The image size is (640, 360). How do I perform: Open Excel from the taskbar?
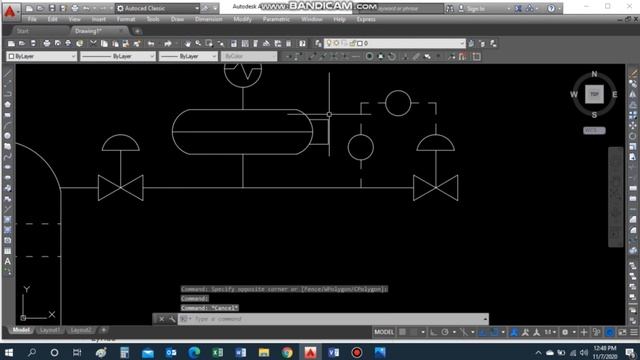coord(217,352)
